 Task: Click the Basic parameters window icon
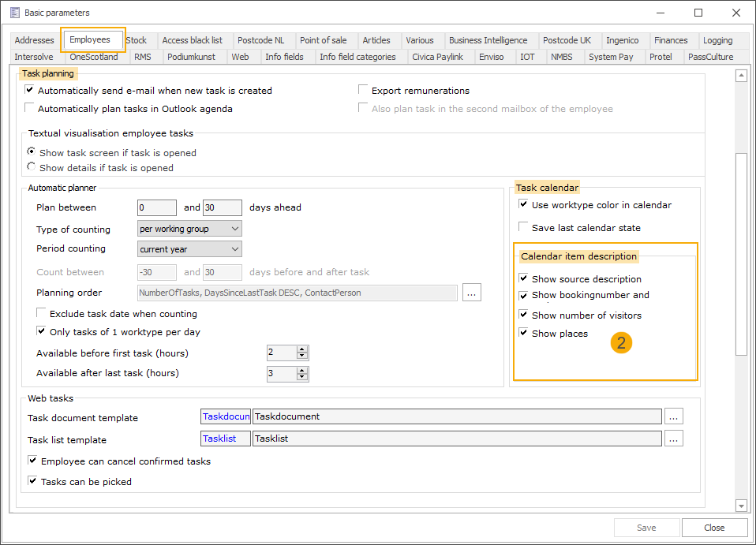[x=14, y=13]
